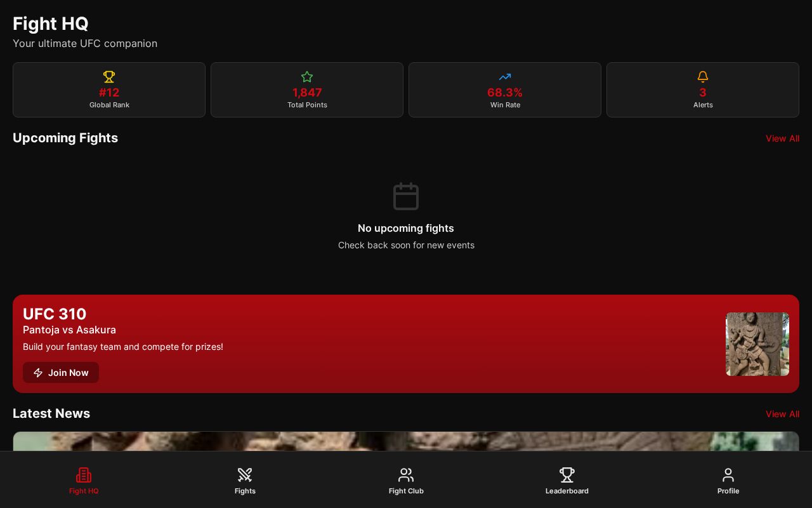
Task: Click the Pantoja vs Asakura subtitle
Action: coord(69,330)
